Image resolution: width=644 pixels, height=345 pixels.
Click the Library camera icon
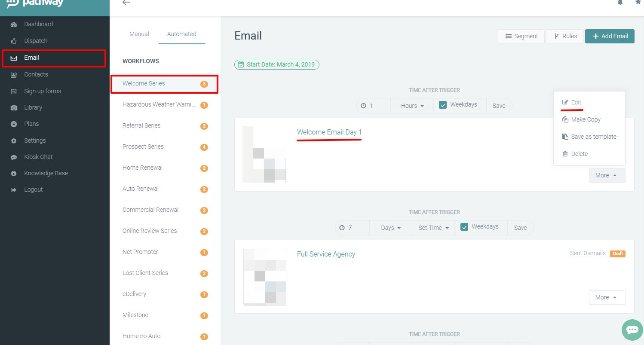(x=14, y=108)
